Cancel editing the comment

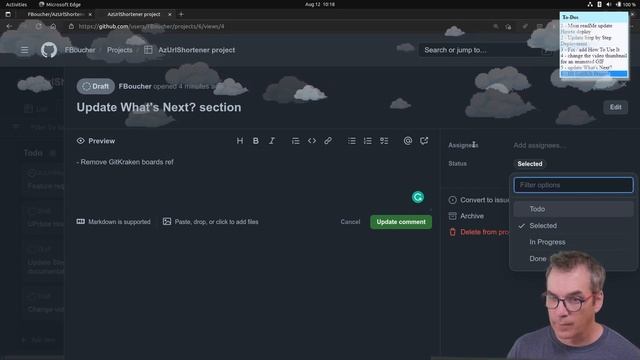350,222
